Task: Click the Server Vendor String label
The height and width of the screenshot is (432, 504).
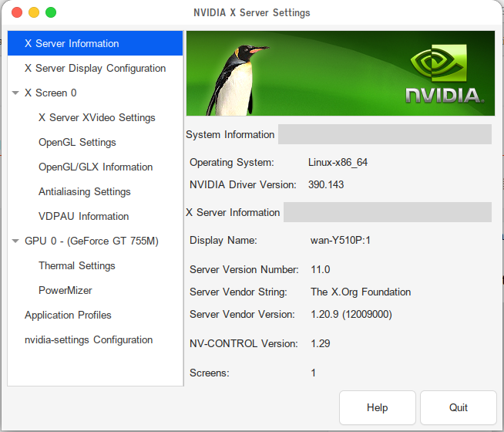Action: point(238,292)
